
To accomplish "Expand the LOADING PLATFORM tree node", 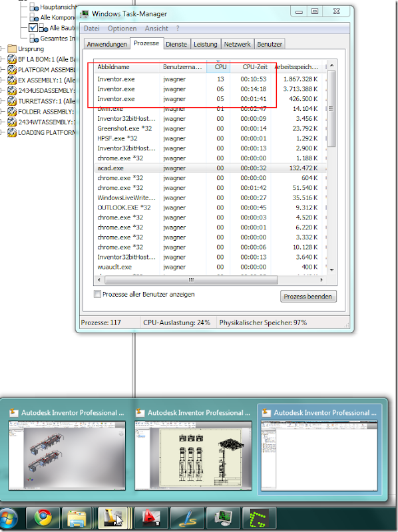I will [2, 132].
